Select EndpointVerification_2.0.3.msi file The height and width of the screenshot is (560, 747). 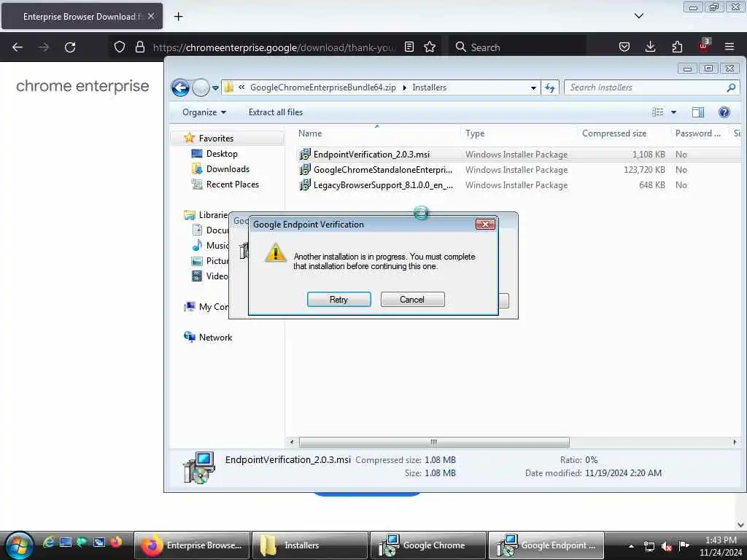point(371,155)
